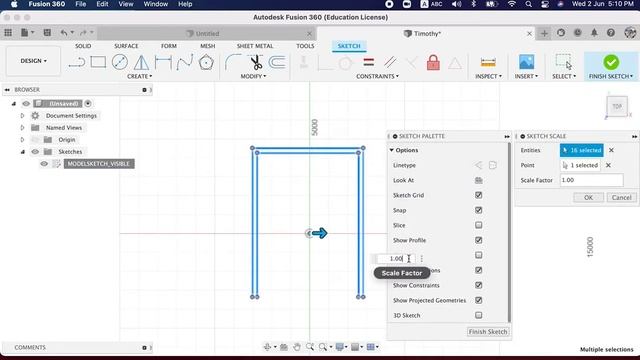Switch to the Untitled document tab
The width and height of the screenshot is (640, 360).
(x=207, y=33)
